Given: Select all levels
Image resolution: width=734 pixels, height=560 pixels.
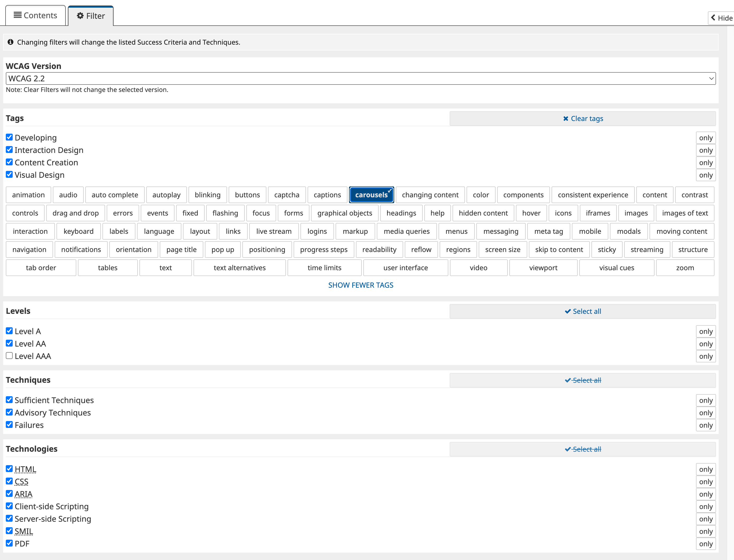Looking at the screenshot, I should [x=582, y=311].
